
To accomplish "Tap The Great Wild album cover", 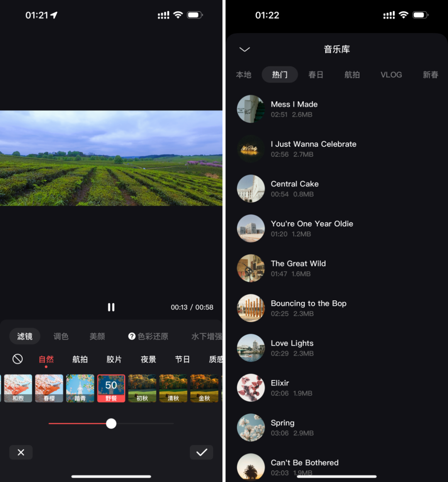I will click(251, 268).
